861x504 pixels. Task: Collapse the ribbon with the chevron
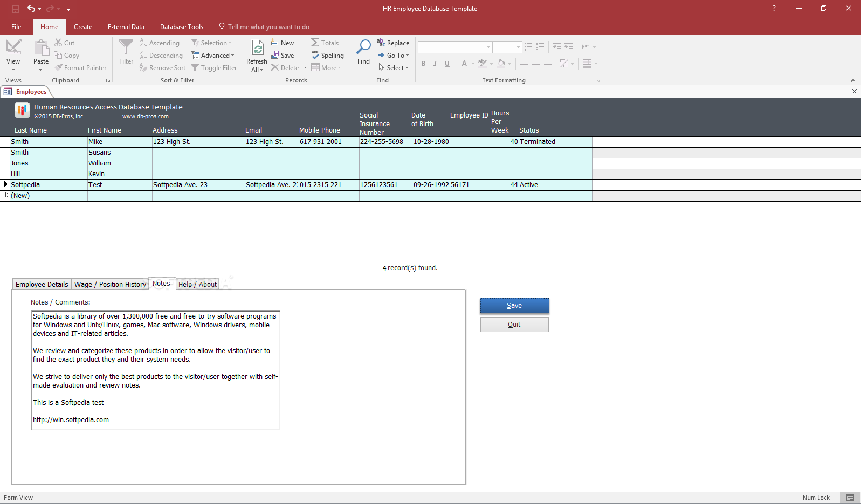click(x=853, y=81)
